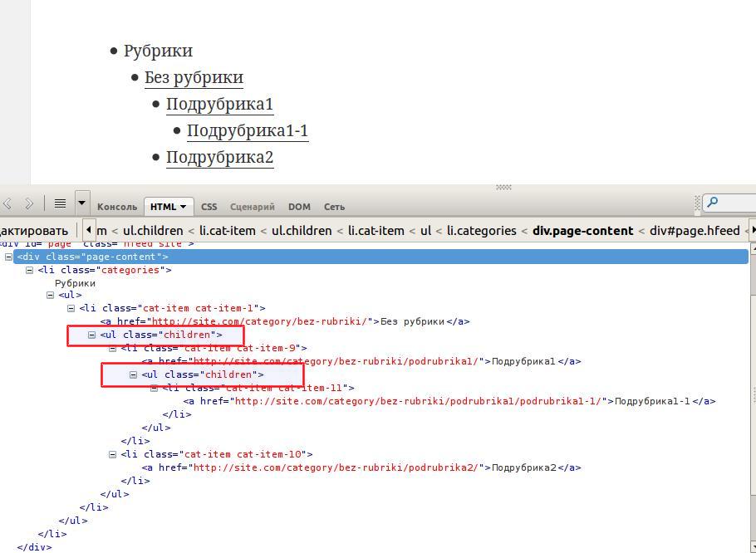Select the podrubrika2/ href anchor line
This screenshot has width=756, height=553.
(361, 467)
